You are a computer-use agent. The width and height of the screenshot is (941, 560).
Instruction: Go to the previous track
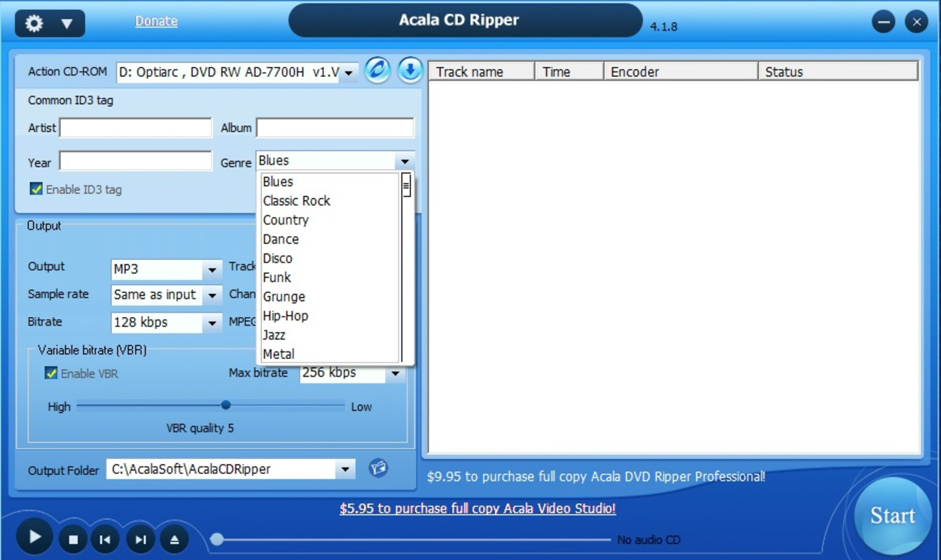(105, 539)
